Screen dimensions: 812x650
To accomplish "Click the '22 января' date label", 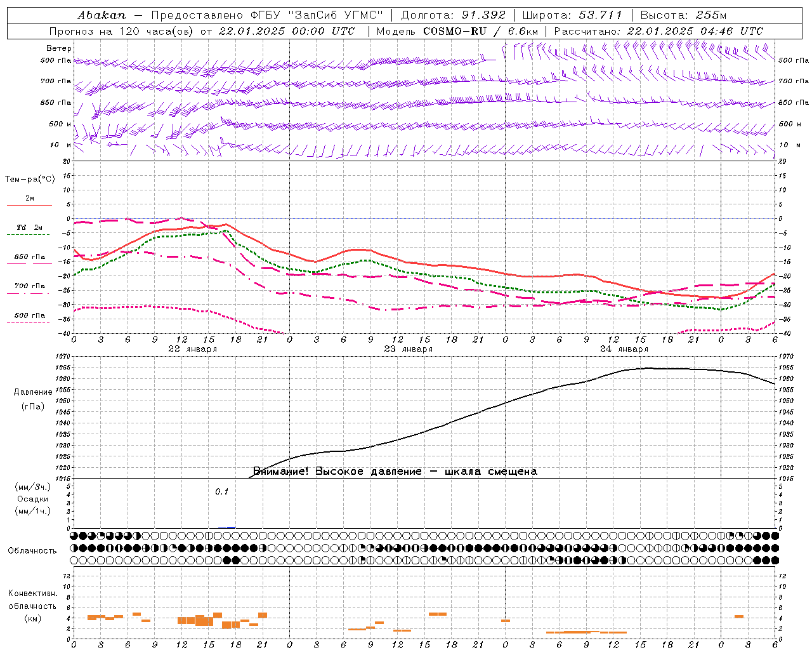I will click(x=192, y=349).
